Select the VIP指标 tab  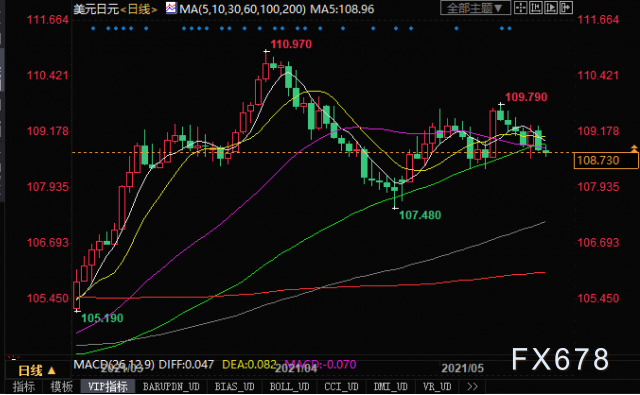[108, 386]
